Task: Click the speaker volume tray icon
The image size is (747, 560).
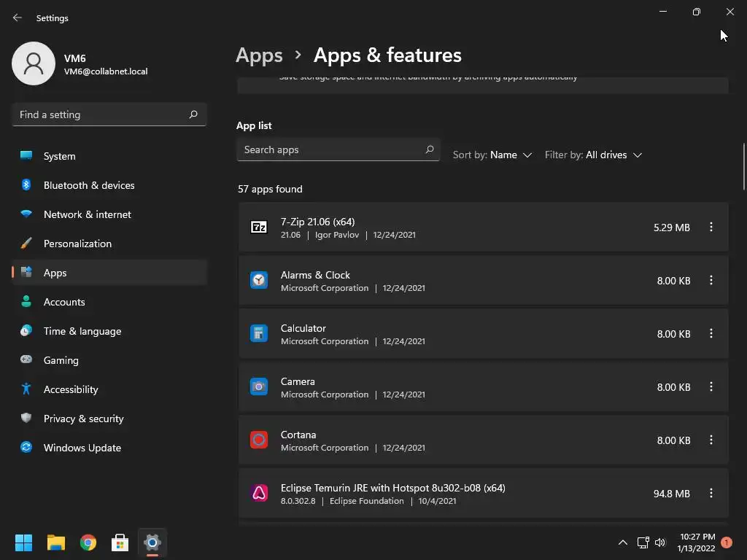Action: tap(660, 542)
